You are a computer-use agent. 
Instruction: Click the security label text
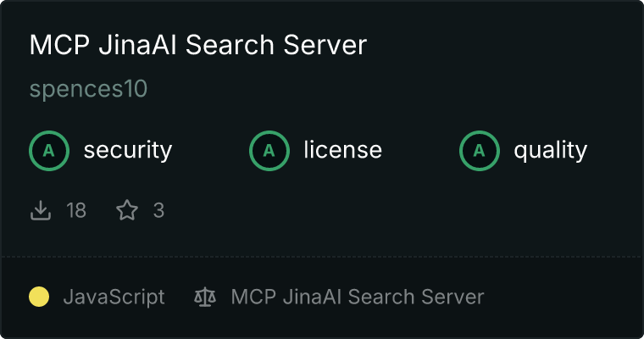(x=128, y=150)
